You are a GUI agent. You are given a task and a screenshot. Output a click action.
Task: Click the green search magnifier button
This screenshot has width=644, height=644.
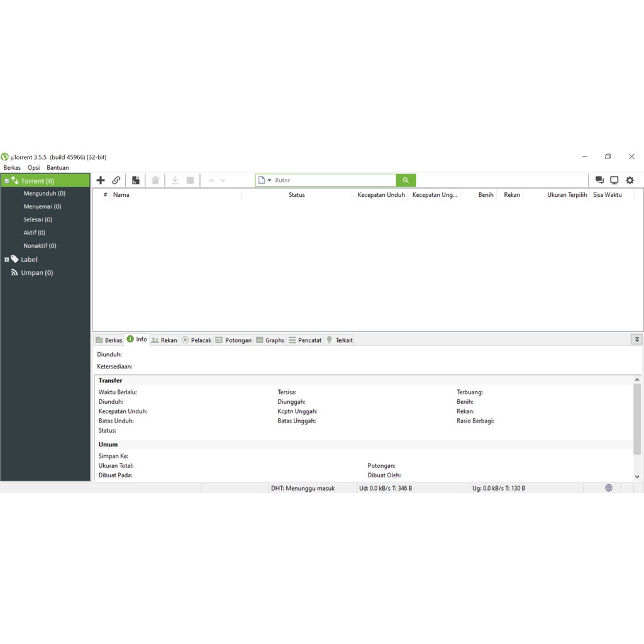pos(406,180)
